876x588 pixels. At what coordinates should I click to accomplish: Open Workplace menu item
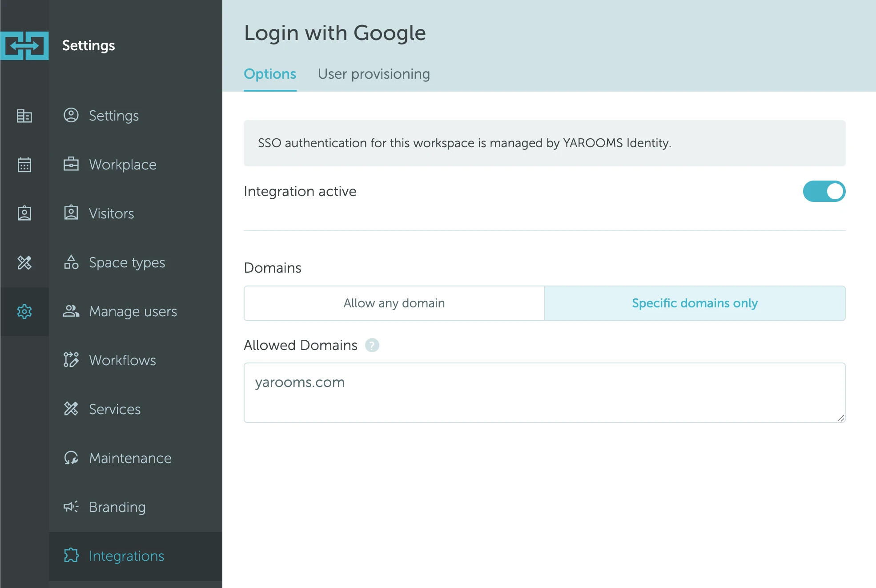(136, 165)
